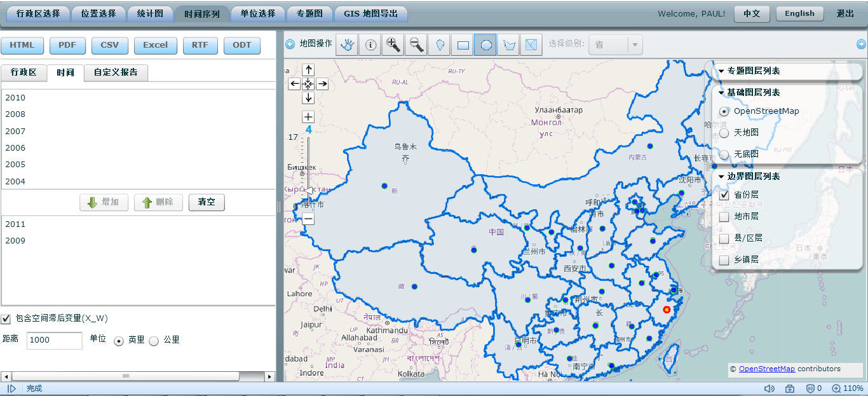
Task: Zoom in with the plus button
Action: pyautogui.click(x=308, y=117)
